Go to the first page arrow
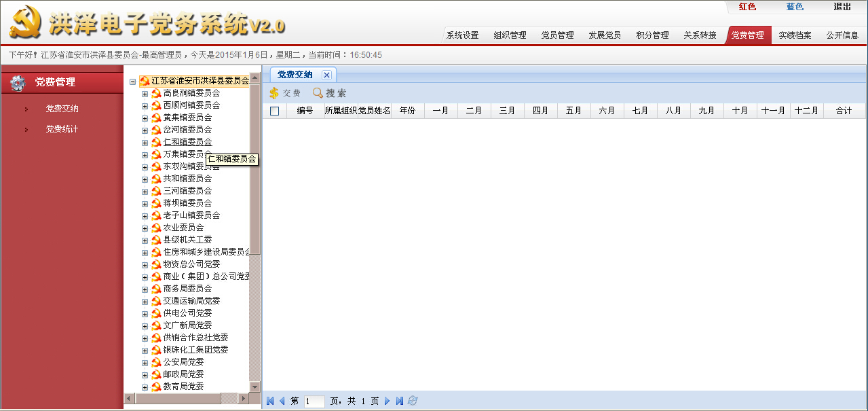The width and height of the screenshot is (868, 411). [x=270, y=401]
